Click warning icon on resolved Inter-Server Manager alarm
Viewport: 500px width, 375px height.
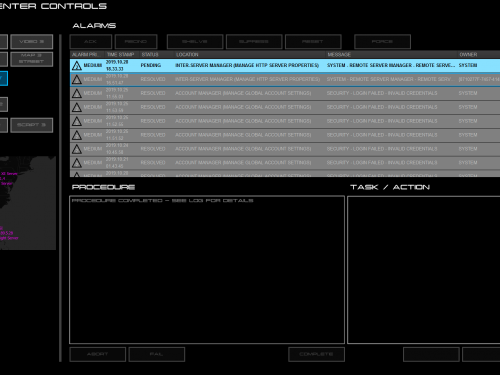pos(77,79)
